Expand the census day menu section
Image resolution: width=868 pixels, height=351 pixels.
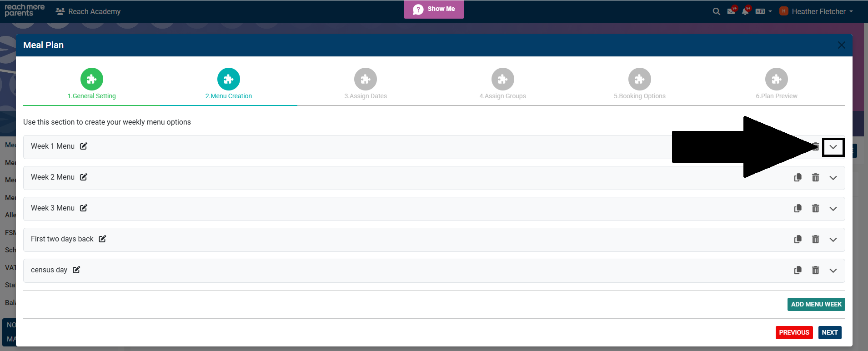[833, 271]
